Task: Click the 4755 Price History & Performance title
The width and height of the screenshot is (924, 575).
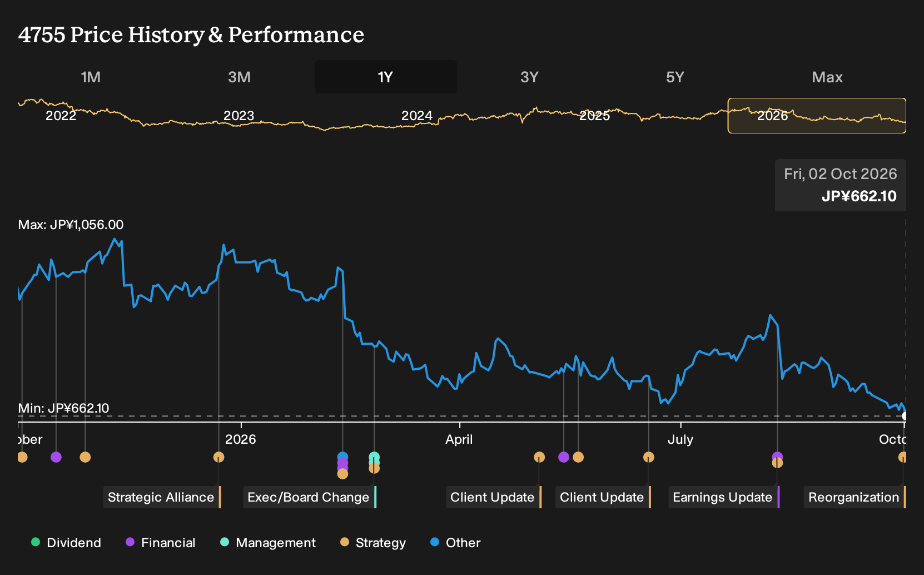Action: pos(191,34)
